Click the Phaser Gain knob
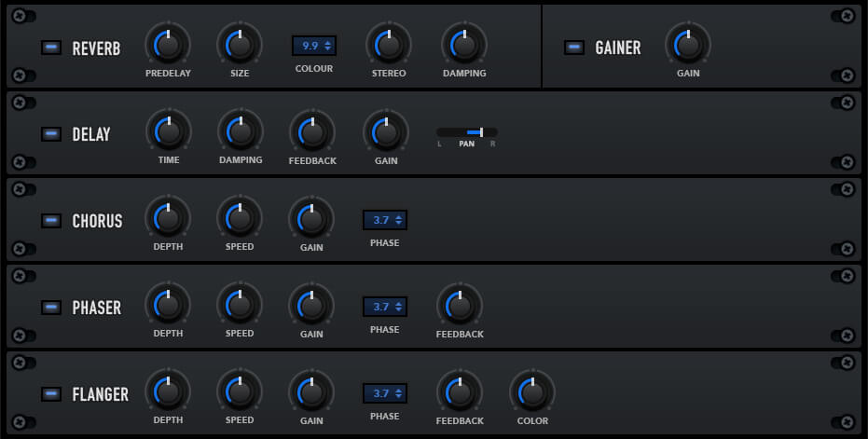The width and height of the screenshot is (868, 439). tap(311, 306)
